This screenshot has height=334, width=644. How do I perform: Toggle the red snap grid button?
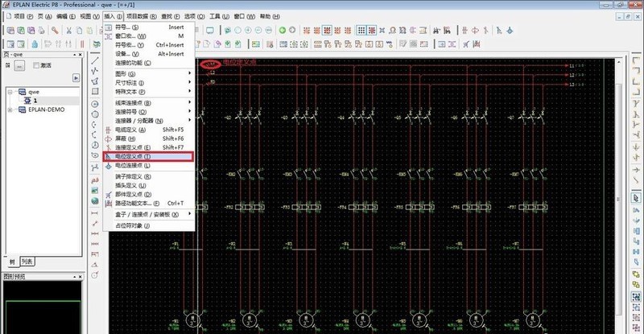coord(372,30)
